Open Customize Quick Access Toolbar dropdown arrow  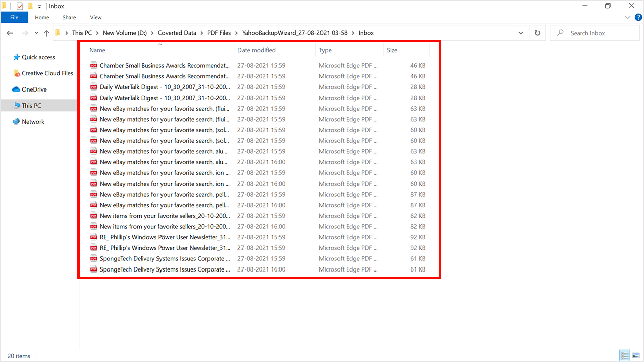39,7
